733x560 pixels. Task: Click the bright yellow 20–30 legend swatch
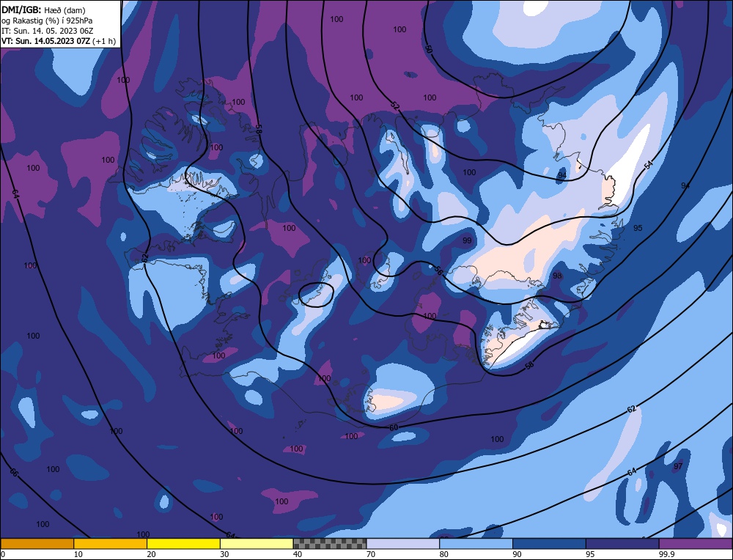pyautogui.click(x=183, y=543)
